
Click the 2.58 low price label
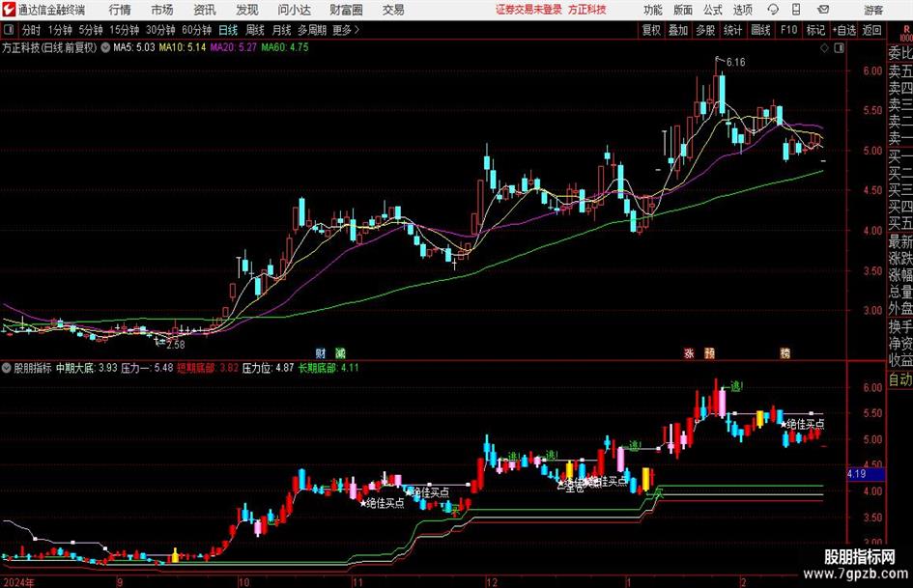click(175, 345)
